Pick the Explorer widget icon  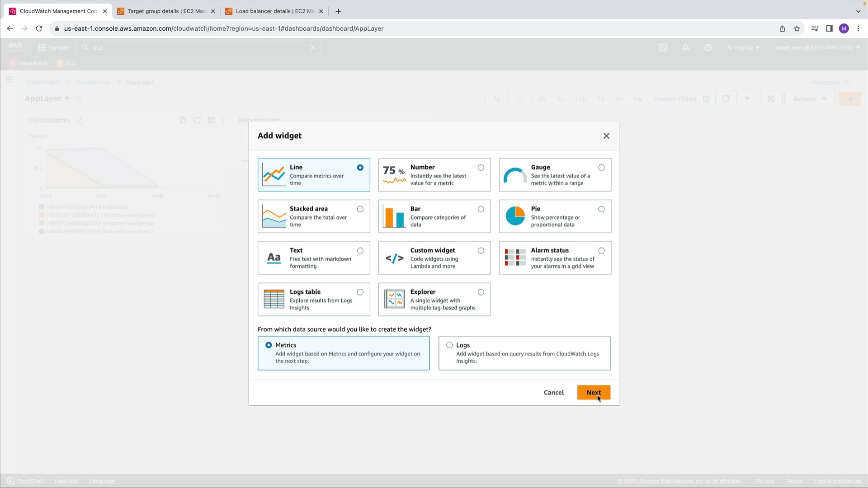(394, 299)
